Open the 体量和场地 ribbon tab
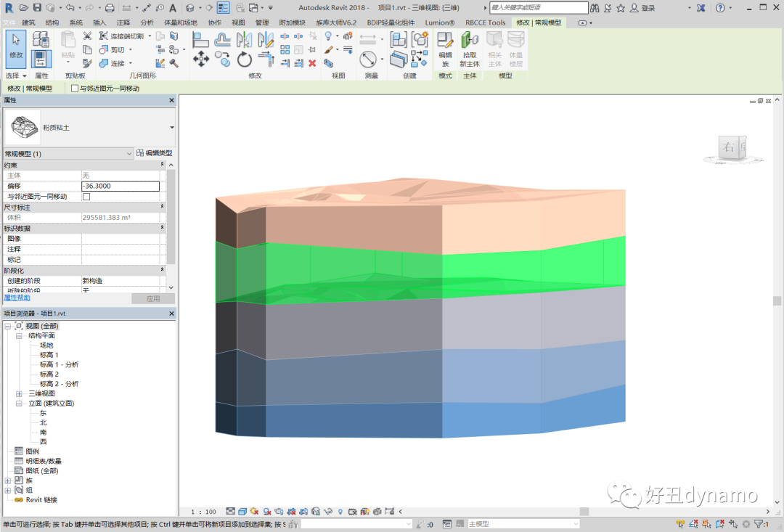Viewport: 784px width, 532px height. click(x=180, y=22)
